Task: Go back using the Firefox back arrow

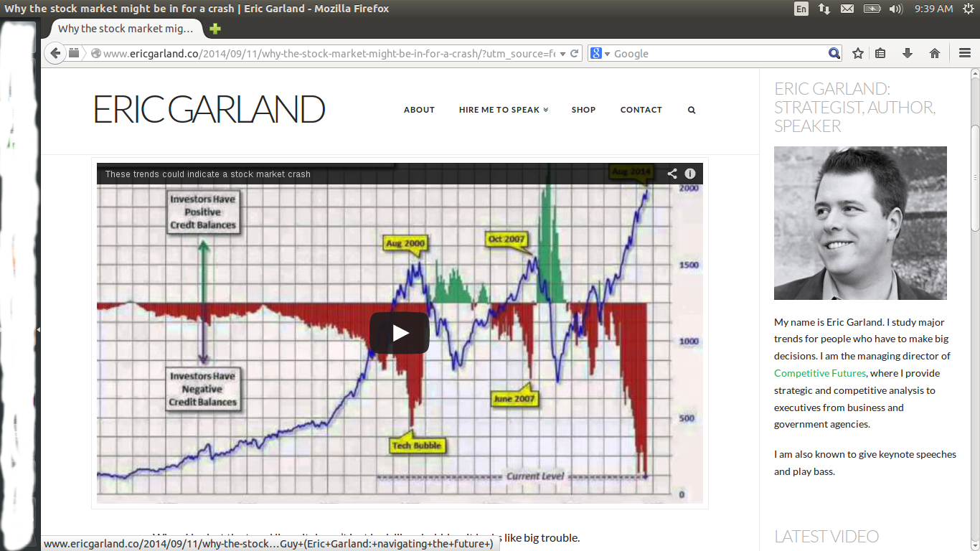Action: 55,53
